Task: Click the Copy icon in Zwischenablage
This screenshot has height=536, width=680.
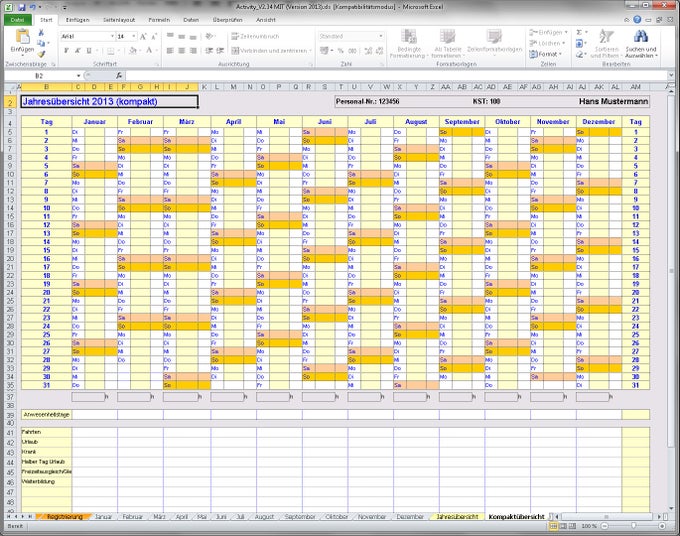Action: click(41, 43)
